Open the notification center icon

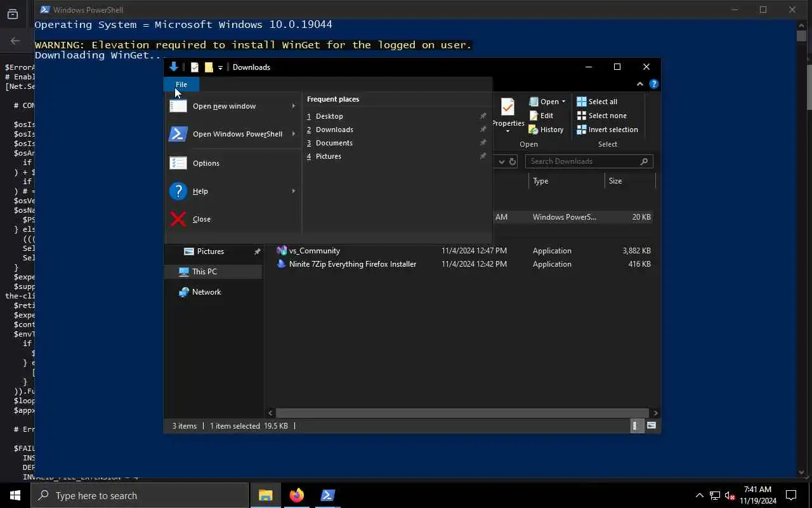pos(792,495)
